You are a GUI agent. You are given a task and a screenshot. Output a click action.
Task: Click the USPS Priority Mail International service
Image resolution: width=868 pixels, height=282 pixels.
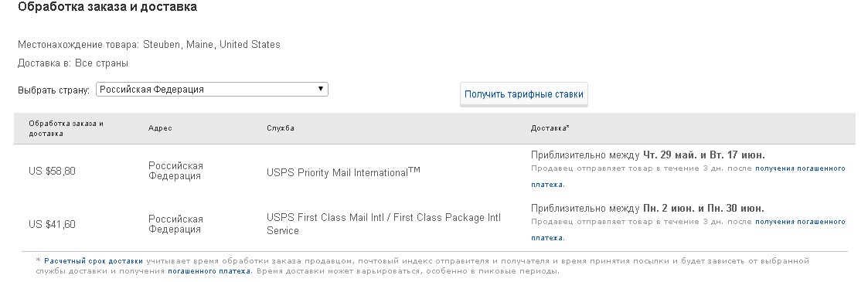tap(343, 172)
